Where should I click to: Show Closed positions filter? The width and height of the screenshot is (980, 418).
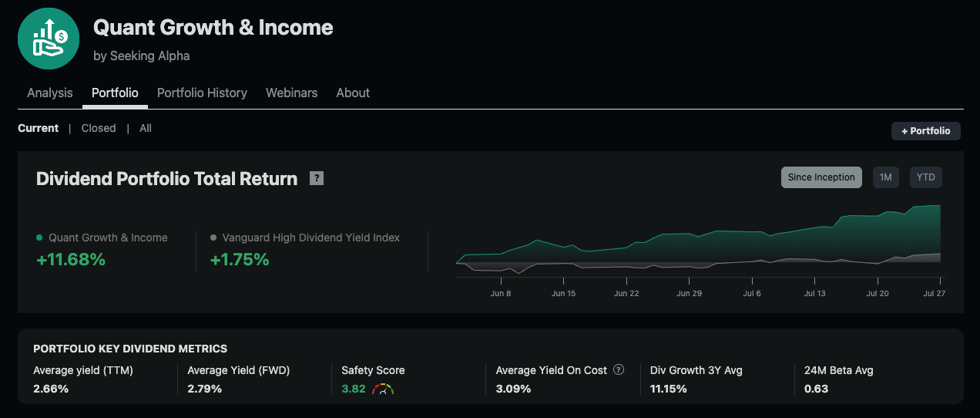[x=99, y=128]
